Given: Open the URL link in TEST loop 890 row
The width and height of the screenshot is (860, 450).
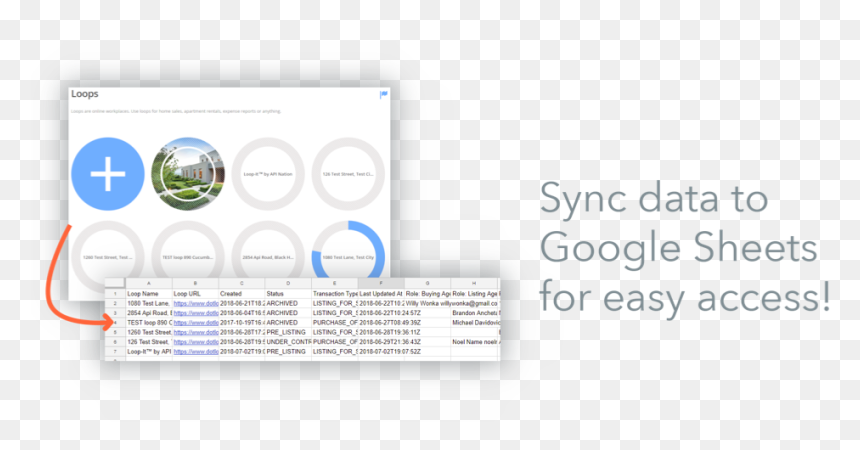Looking at the screenshot, I should click(196, 323).
